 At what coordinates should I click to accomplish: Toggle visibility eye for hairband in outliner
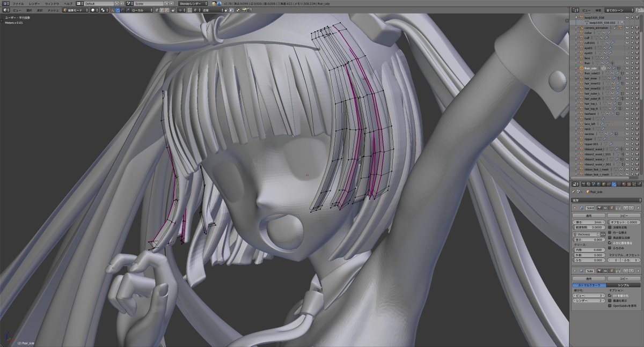pyautogui.click(x=627, y=114)
